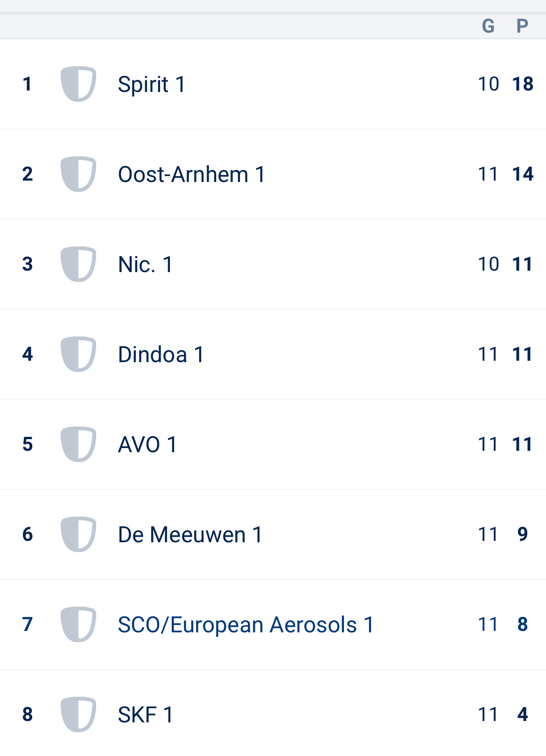Click Spirit 1's 18 points value
Viewport: 546px width, 756px height.
coord(522,84)
